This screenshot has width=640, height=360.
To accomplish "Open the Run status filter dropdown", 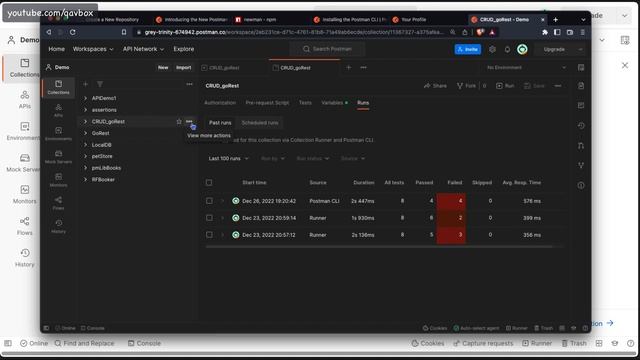I will [313, 158].
